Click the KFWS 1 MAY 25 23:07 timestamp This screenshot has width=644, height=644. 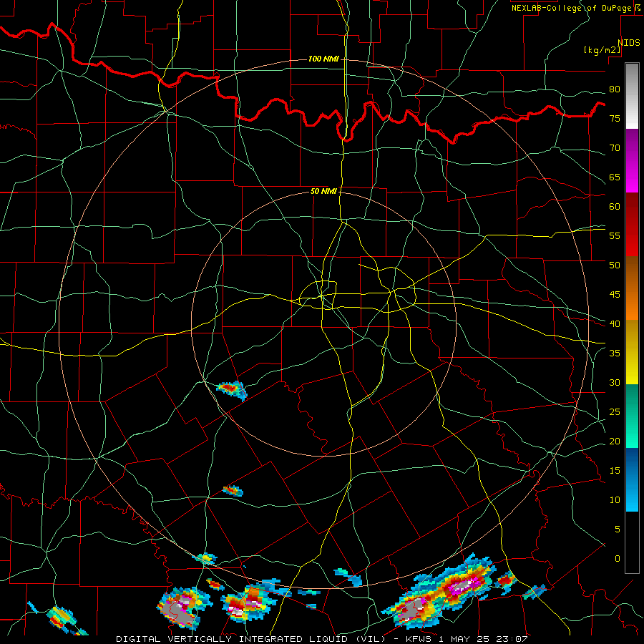(467, 639)
